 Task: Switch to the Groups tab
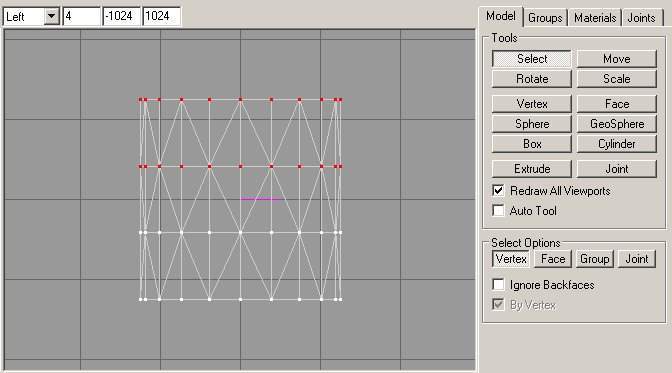545,18
